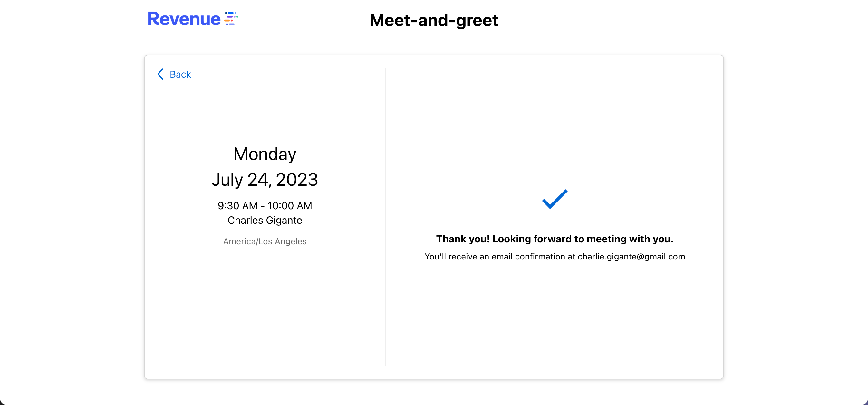Click the Revenue logo wordmark

pyautogui.click(x=184, y=19)
